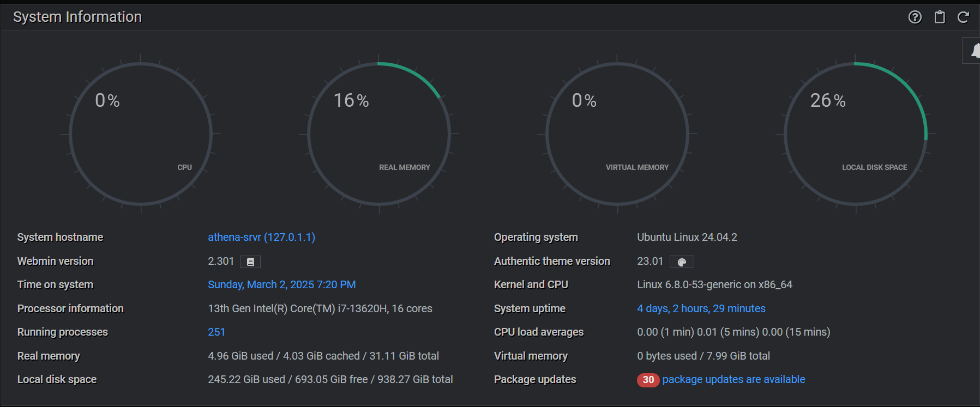Click the Time on system label
Screen dimensions: 980x407
click(55, 284)
